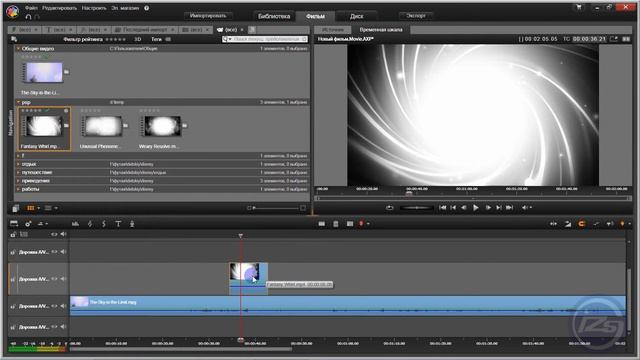Viewport: 640px width, 360px height.
Task: Open the red marker dropdown arrow
Action: (x=368, y=224)
